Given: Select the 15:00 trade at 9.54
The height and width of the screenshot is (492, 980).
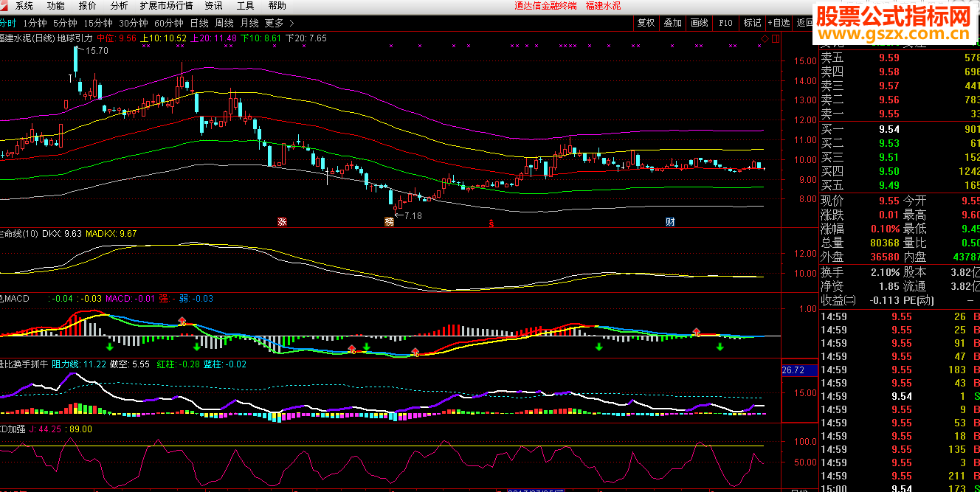Looking at the screenshot, I should click(x=900, y=488).
